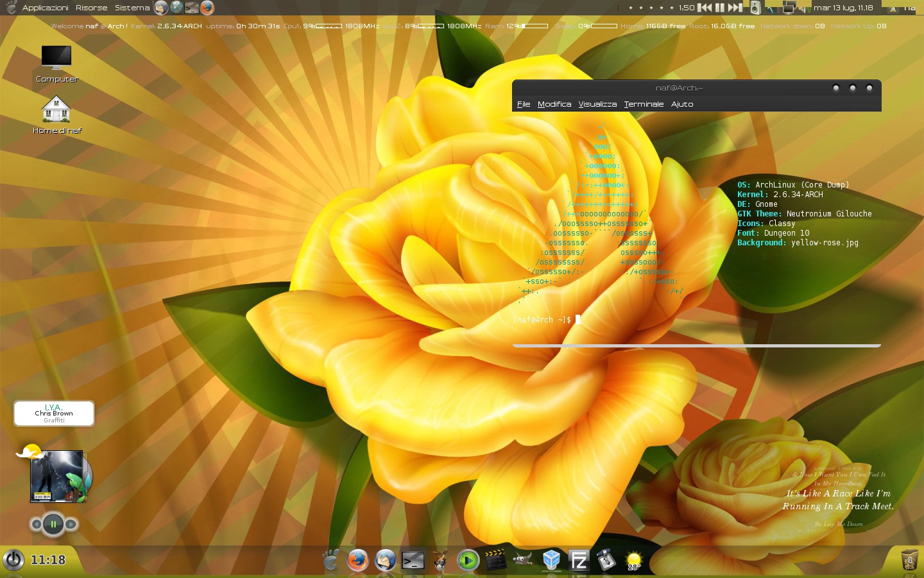
Task: Click 'Background: yellow-rose.jpg' text
Action: pyautogui.click(x=798, y=243)
